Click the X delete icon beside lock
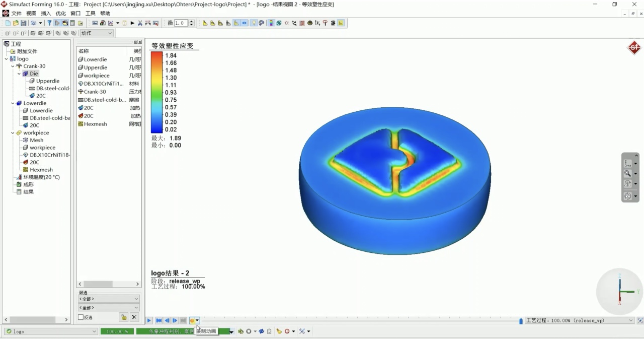The width and height of the screenshot is (644, 339). (134, 317)
